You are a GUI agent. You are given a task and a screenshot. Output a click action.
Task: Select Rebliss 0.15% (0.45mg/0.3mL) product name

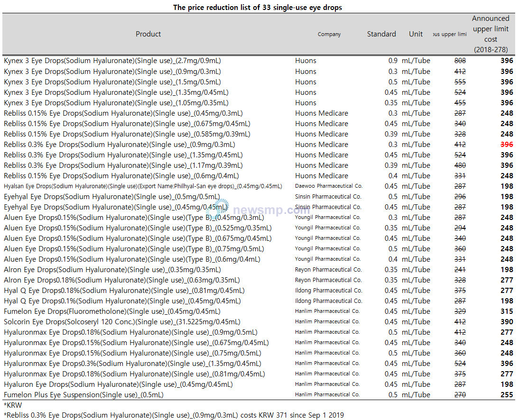[123, 113]
